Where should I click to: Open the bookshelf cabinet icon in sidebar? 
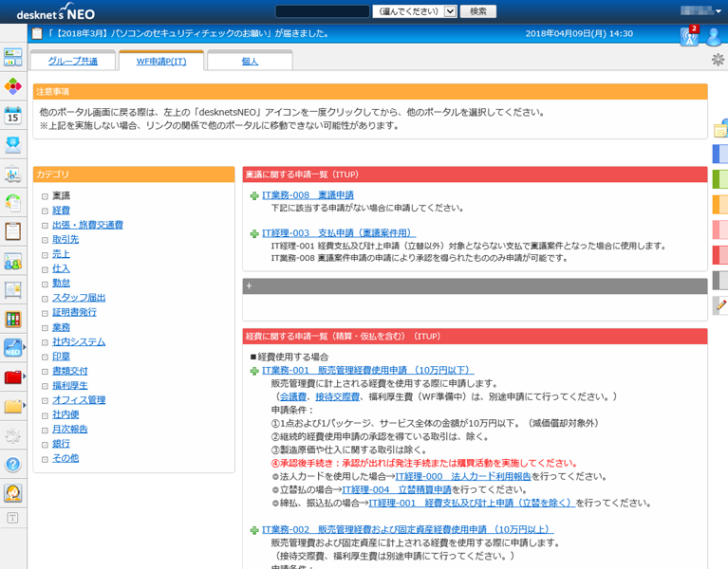(x=12, y=319)
